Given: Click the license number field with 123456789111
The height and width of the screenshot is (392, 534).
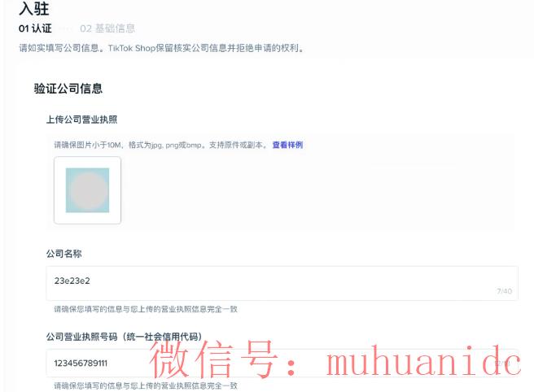Looking at the screenshot, I should pyautogui.click(x=282, y=363).
